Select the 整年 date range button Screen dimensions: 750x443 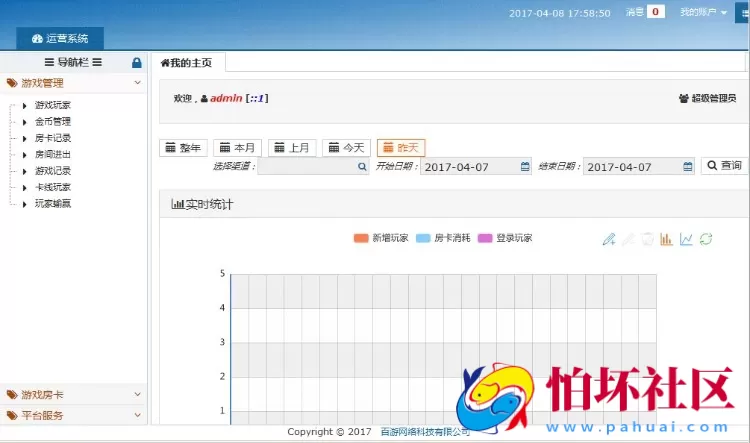183,148
